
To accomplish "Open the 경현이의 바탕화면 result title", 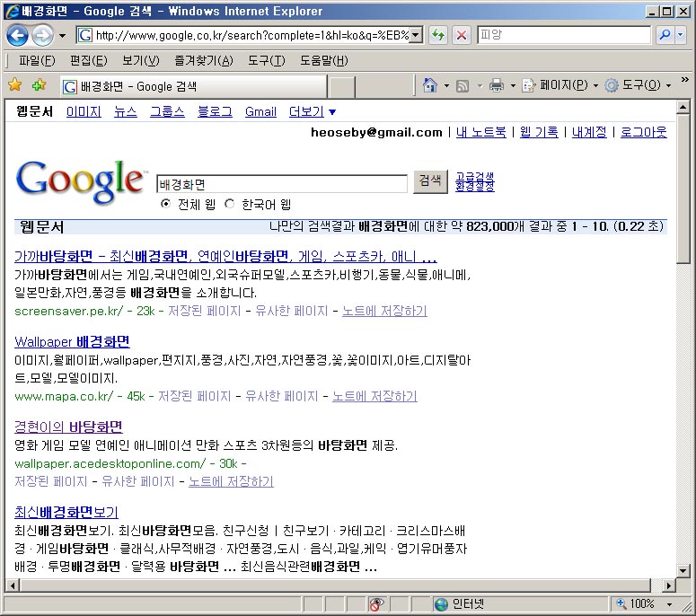I will (68, 427).
